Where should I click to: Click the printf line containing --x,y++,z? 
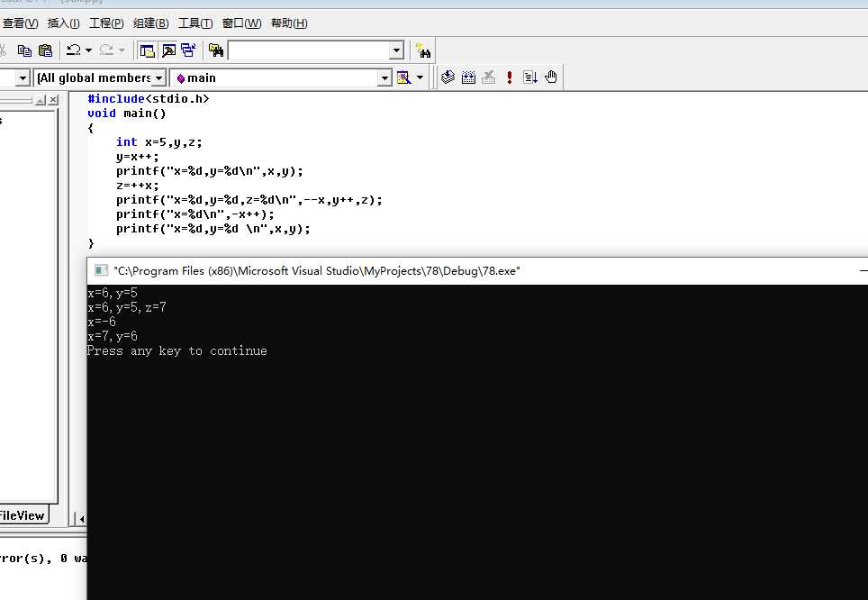249,199
